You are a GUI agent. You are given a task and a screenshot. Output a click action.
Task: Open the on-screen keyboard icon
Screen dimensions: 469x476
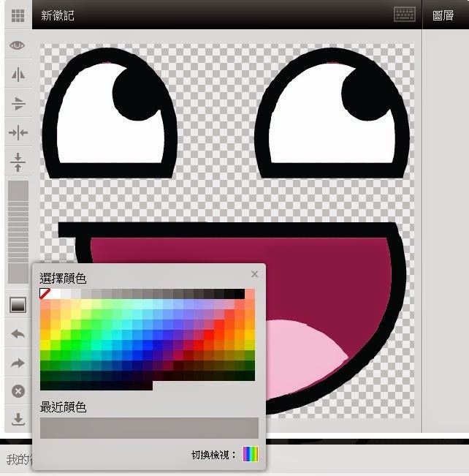[405, 15]
